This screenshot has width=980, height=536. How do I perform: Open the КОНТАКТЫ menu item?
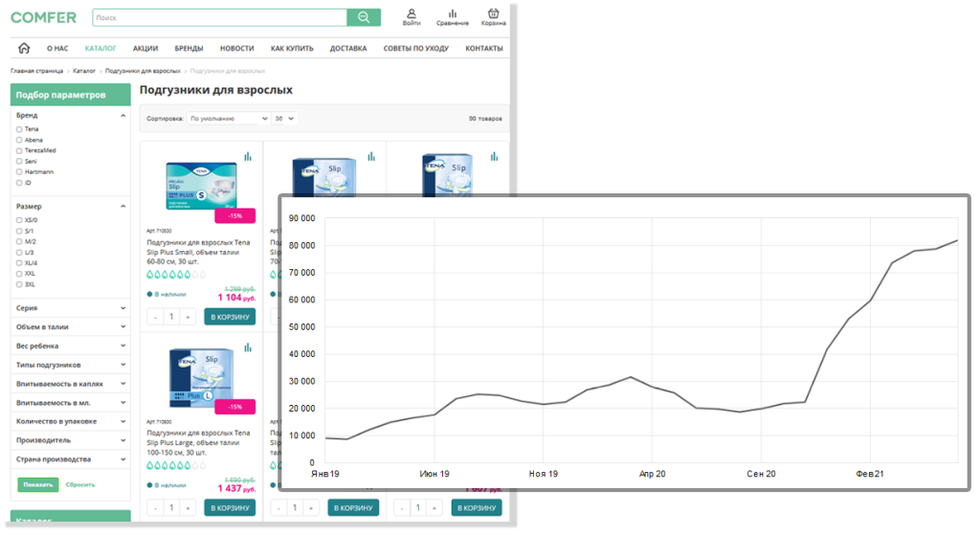(x=483, y=48)
